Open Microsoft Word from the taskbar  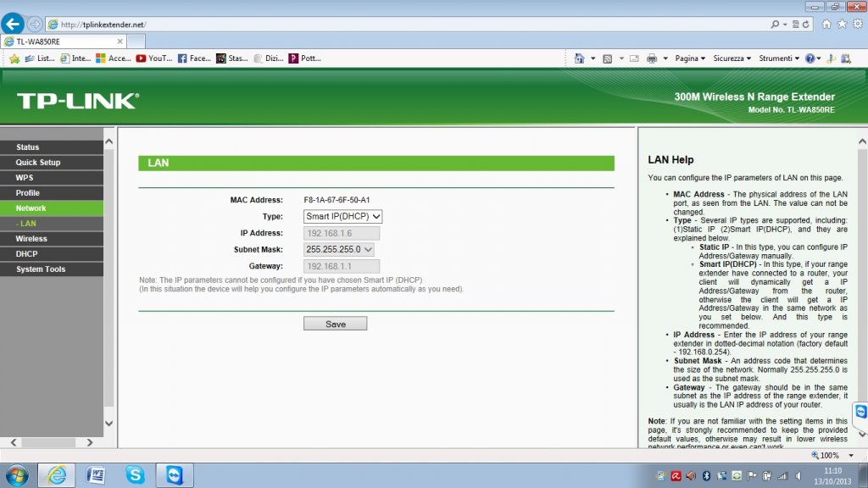96,475
